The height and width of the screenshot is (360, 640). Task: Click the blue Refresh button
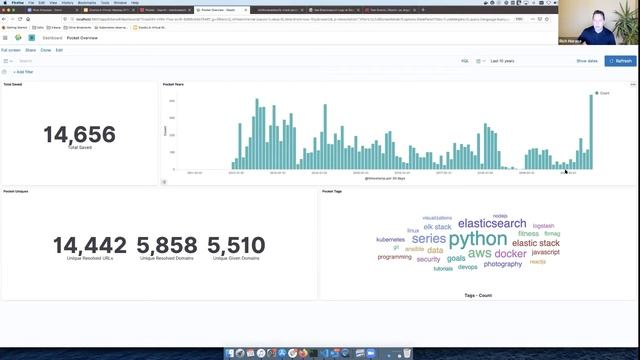click(x=620, y=61)
